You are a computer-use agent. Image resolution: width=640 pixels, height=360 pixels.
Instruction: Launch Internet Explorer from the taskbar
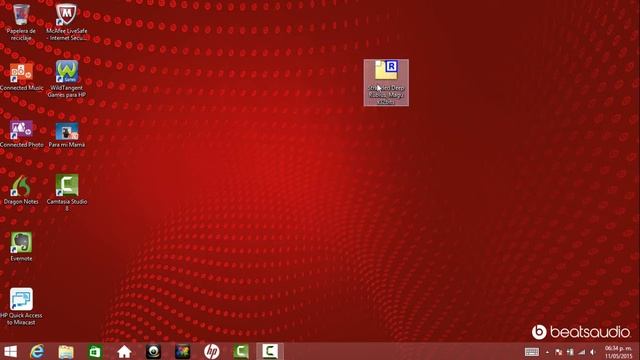(x=37, y=351)
